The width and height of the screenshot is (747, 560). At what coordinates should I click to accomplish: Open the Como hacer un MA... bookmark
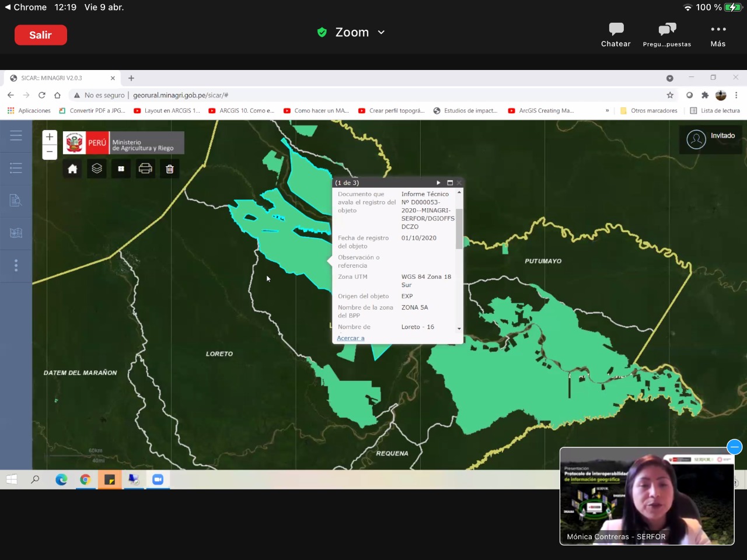pos(316,111)
